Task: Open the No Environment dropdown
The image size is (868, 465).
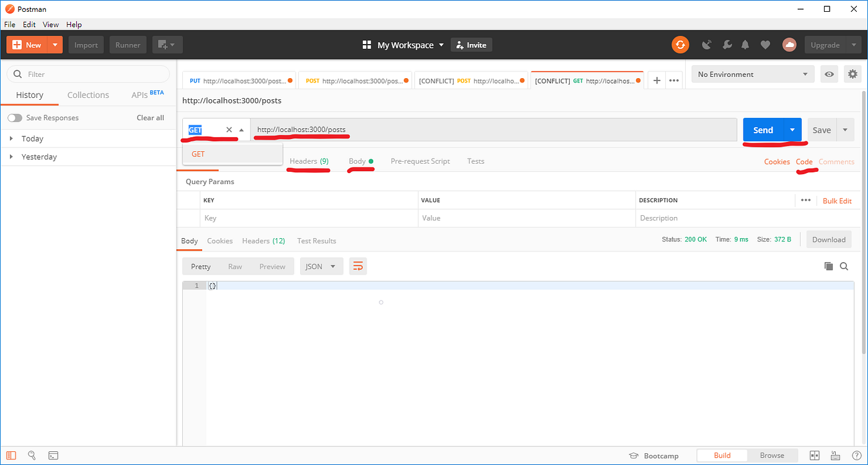Action: pyautogui.click(x=752, y=74)
